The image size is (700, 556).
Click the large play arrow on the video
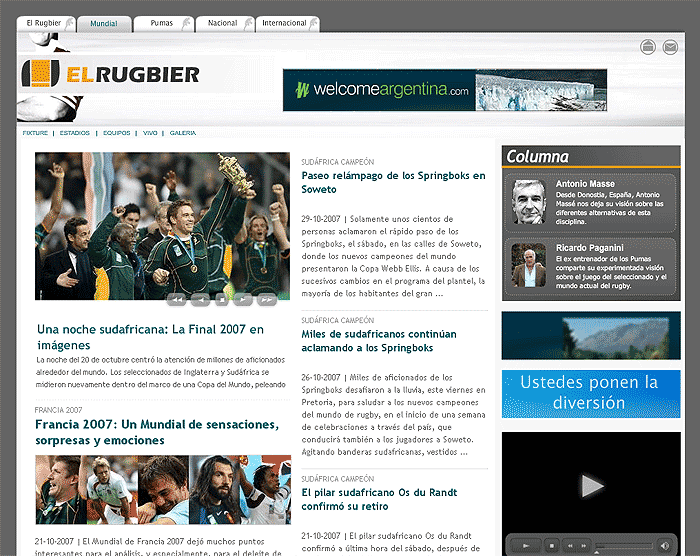pos(592,486)
